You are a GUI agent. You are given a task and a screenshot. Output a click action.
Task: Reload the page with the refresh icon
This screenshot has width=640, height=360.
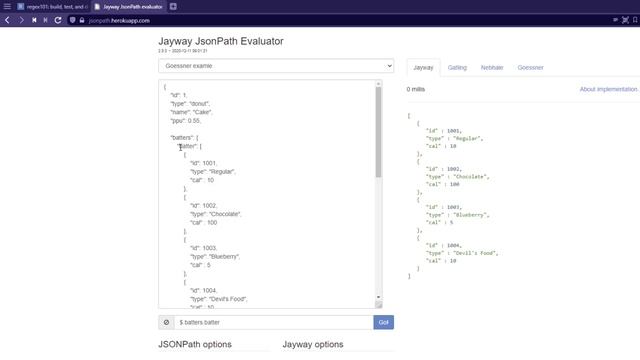coord(58,20)
